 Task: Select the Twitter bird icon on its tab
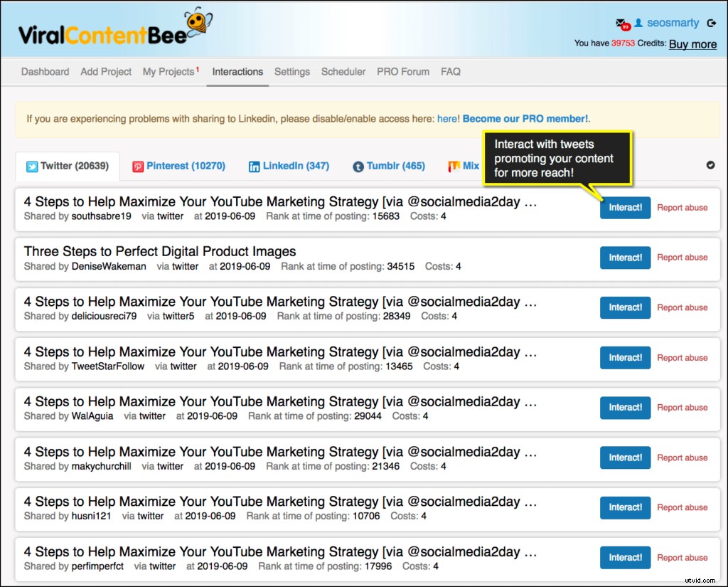[31, 166]
